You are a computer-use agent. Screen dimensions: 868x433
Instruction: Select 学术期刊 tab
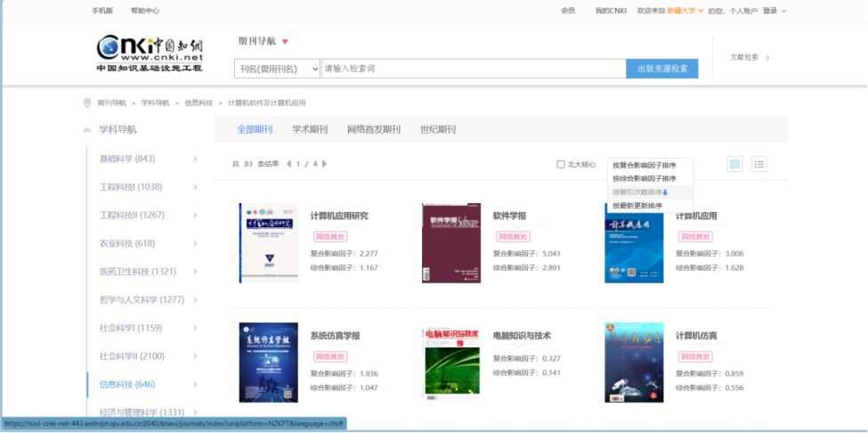pyautogui.click(x=310, y=129)
